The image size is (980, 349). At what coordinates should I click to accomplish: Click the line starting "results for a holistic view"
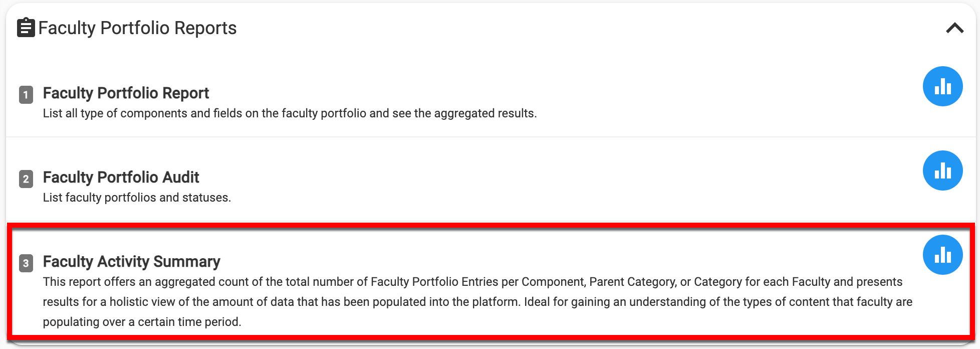coord(477,302)
